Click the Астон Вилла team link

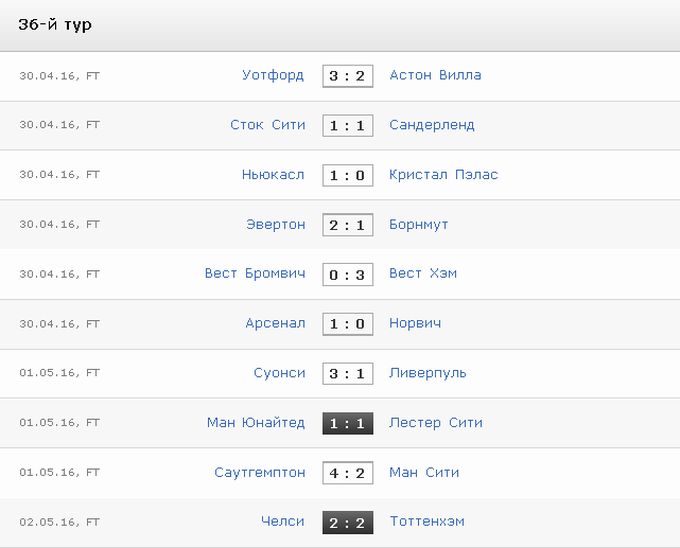point(435,75)
